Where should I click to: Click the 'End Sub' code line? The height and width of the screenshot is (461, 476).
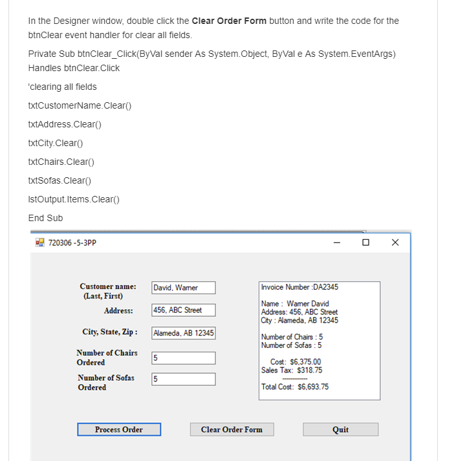click(x=45, y=218)
